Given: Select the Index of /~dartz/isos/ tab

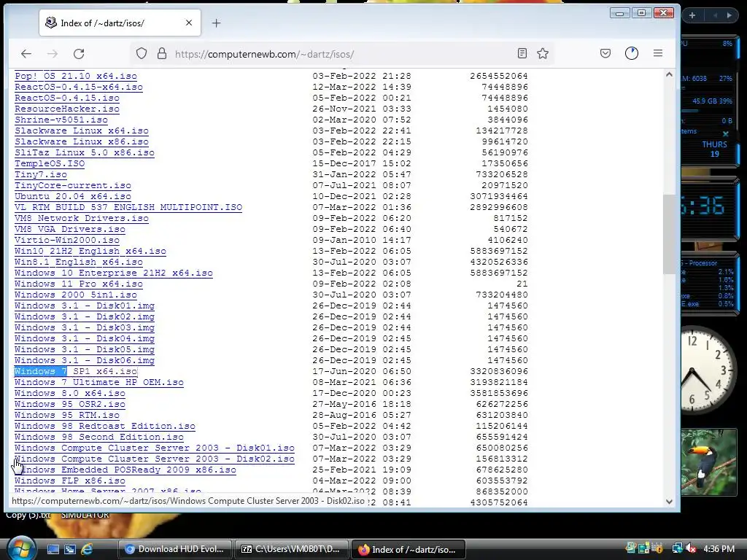Looking at the screenshot, I should point(120,23).
